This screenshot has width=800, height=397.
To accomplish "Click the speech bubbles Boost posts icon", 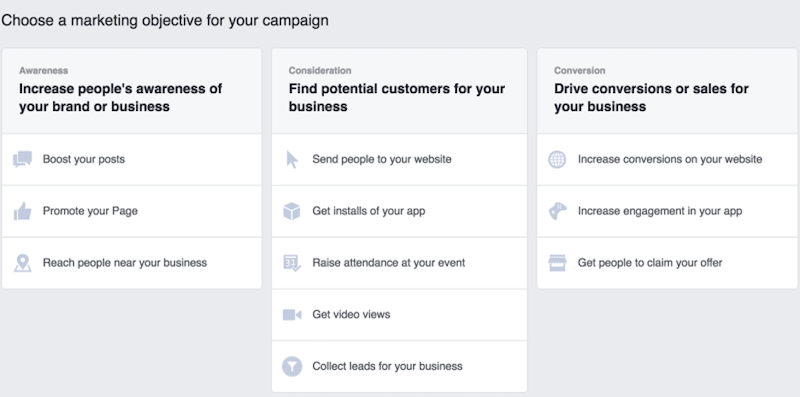I will 22,159.
